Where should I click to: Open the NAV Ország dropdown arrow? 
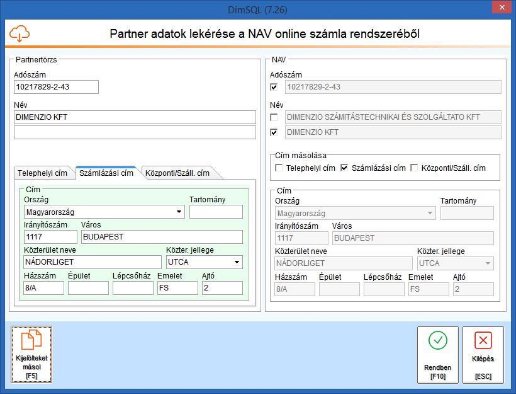(x=430, y=213)
